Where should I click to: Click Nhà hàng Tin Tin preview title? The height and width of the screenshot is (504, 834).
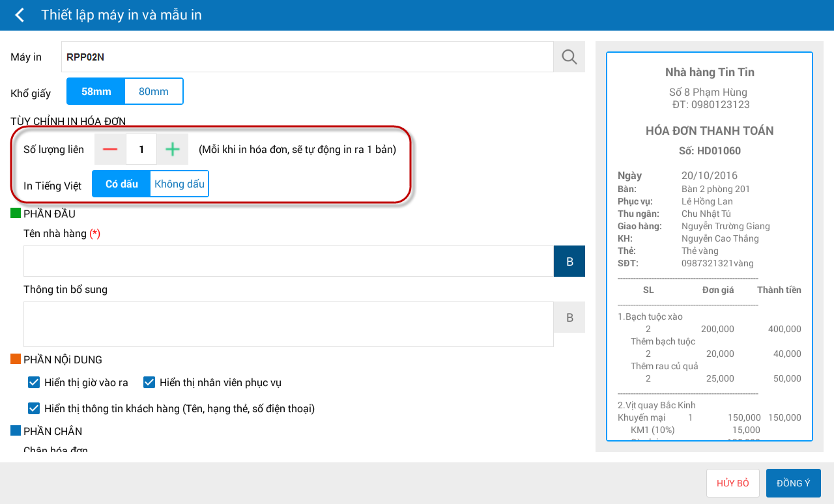coord(710,72)
